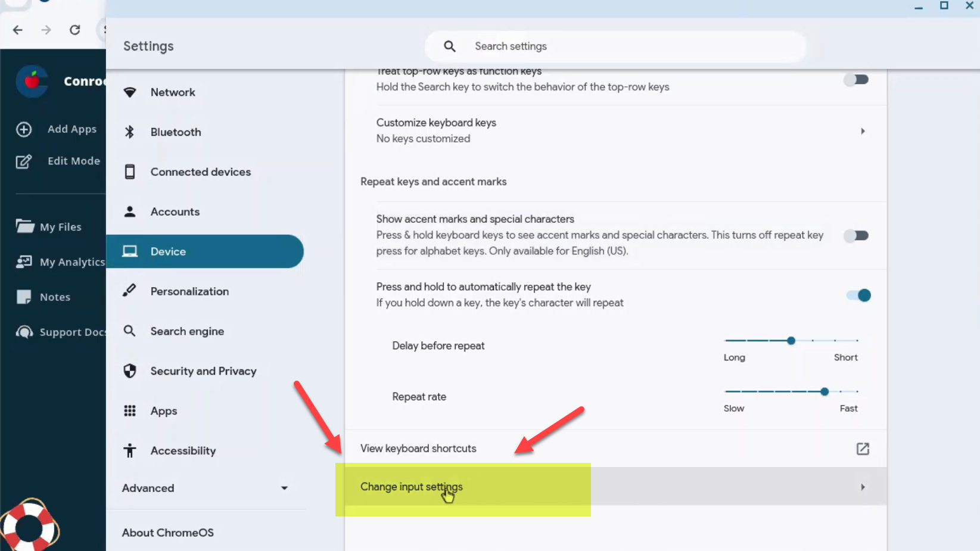The image size is (980, 551).
Task: Open About ChromeOS page
Action: point(168,533)
